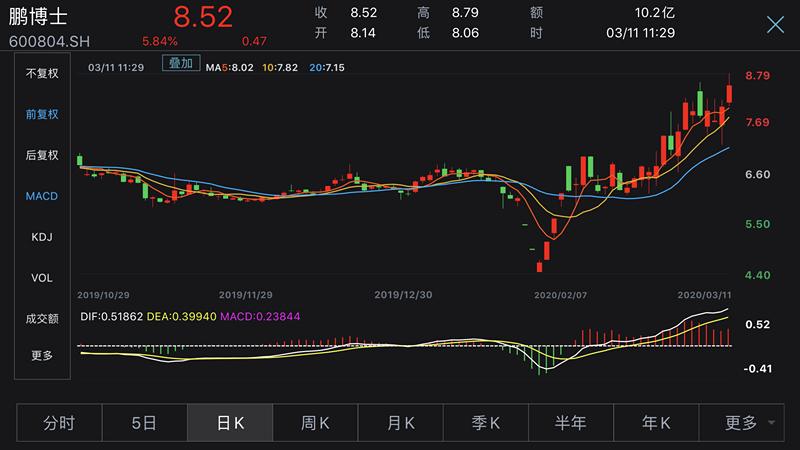This screenshot has height=450, width=800.
Task: Click the DEA:0.39940 value
Action: pos(182,316)
